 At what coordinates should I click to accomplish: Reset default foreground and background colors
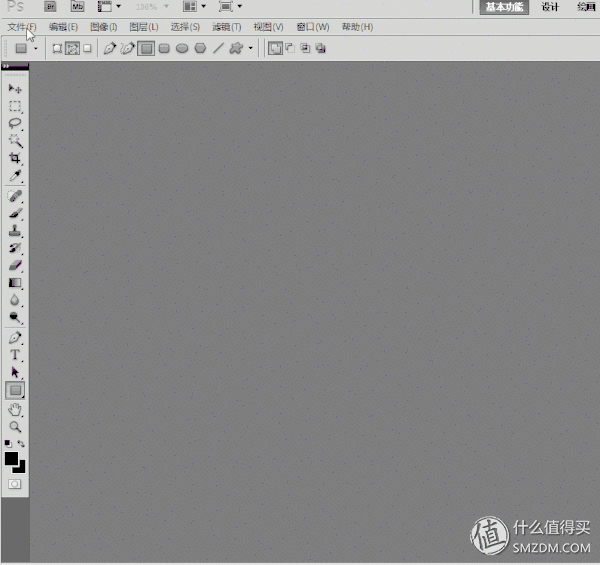(x=8, y=444)
